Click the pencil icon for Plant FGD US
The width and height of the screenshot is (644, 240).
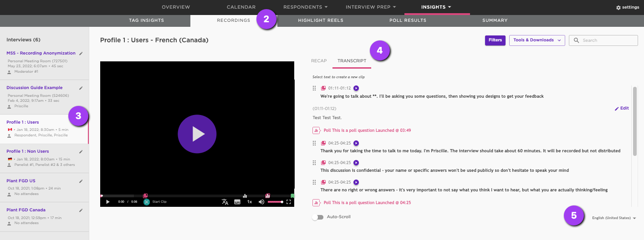click(x=81, y=181)
